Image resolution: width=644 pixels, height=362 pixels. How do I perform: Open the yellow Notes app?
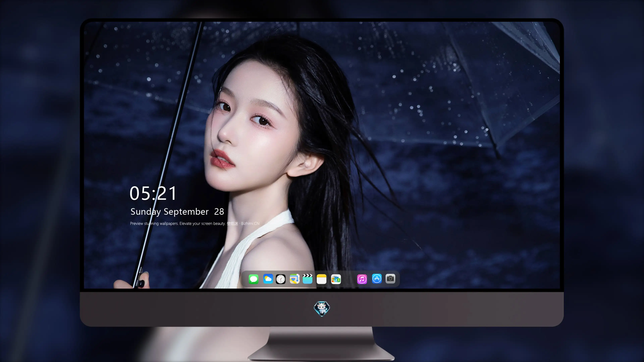tap(321, 279)
